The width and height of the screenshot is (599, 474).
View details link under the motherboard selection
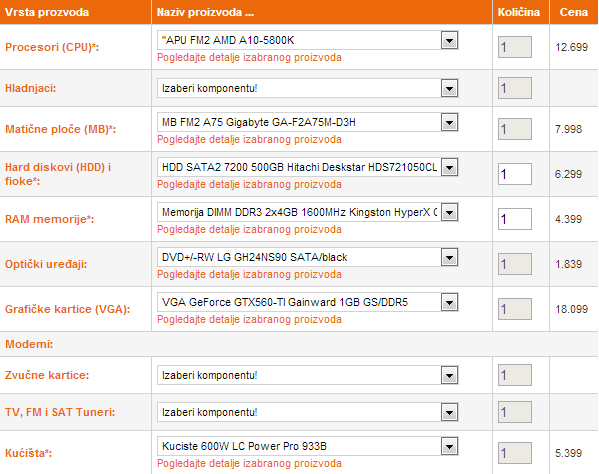[249, 140]
